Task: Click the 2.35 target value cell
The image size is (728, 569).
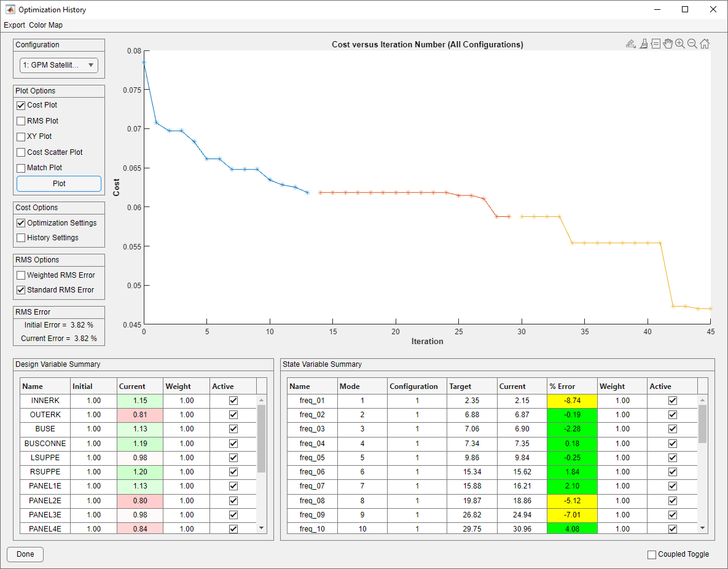Action: [472, 401]
